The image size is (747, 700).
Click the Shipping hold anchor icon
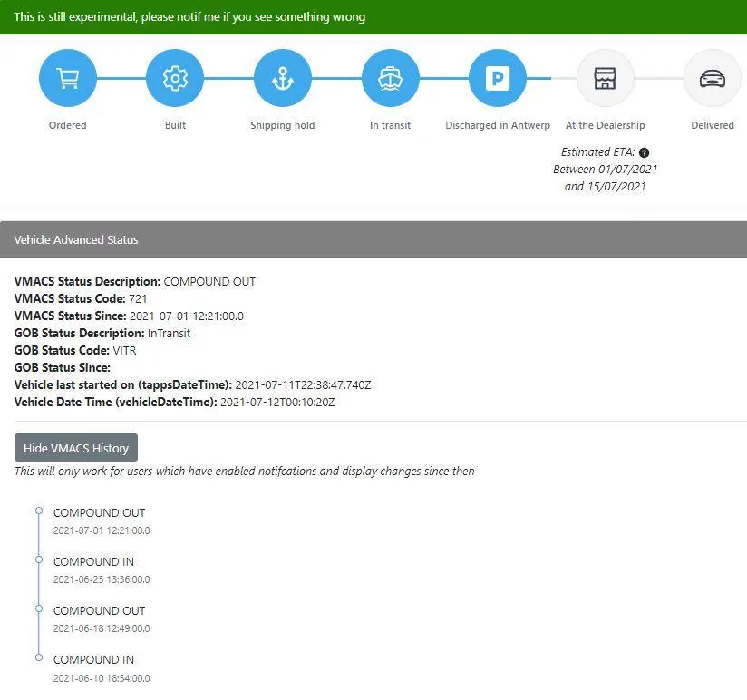coord(283,78)
